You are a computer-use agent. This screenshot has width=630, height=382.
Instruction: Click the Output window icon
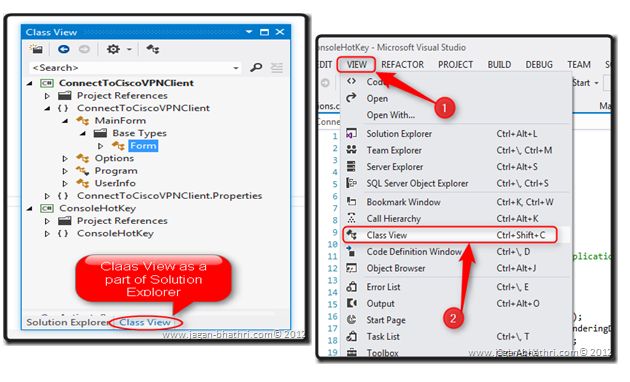click(352, 303)
